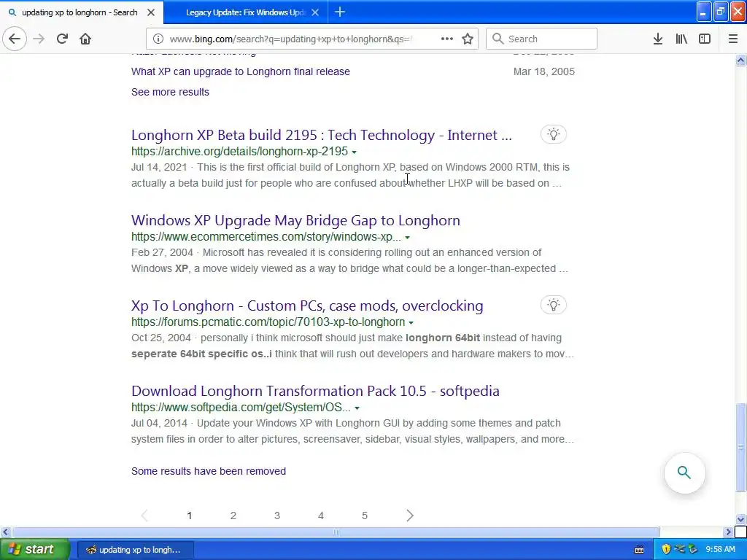Viewport: 747px width, 560px height.
Task: Expand dropdown next to forums.pcmatic.com URL
Action: coord(411,322)
